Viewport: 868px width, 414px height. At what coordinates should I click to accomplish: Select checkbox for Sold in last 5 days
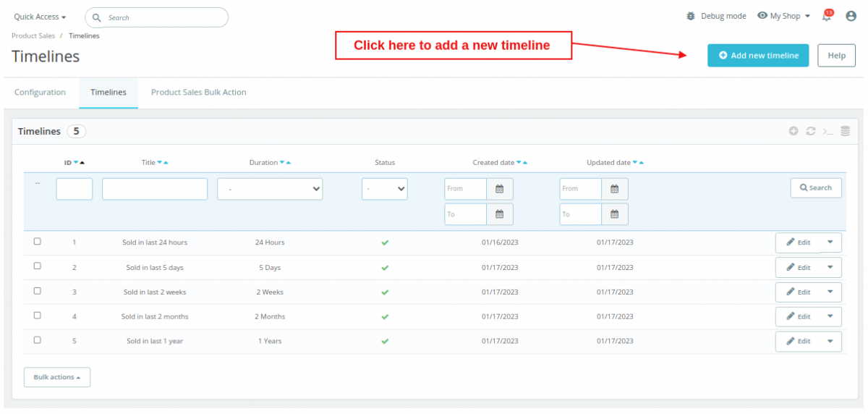click(38, 266)
